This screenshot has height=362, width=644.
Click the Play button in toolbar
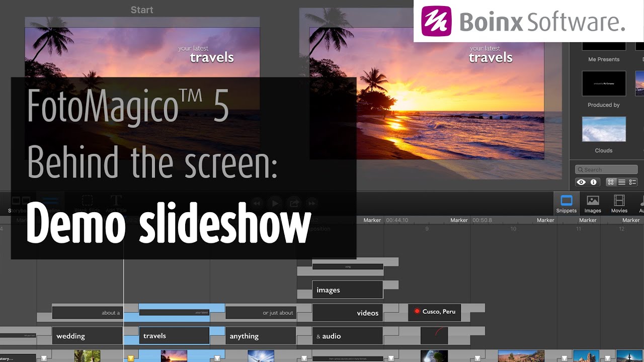[x=275, y=203]
